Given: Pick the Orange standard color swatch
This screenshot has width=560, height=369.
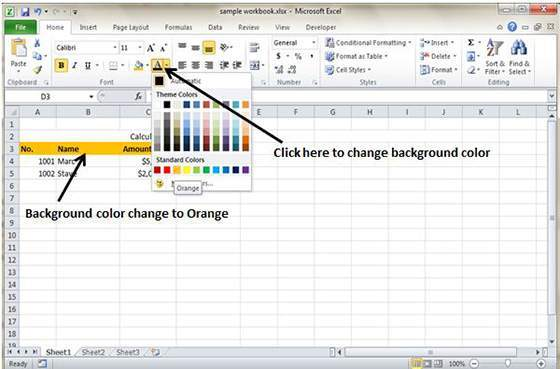Looking at the screenshot, I should click(177, 170).
